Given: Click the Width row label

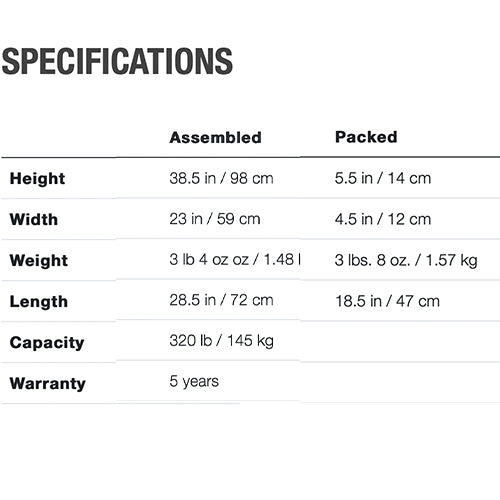Looking at the screenshot, I should pyautogui.click(x=34, y=219).
